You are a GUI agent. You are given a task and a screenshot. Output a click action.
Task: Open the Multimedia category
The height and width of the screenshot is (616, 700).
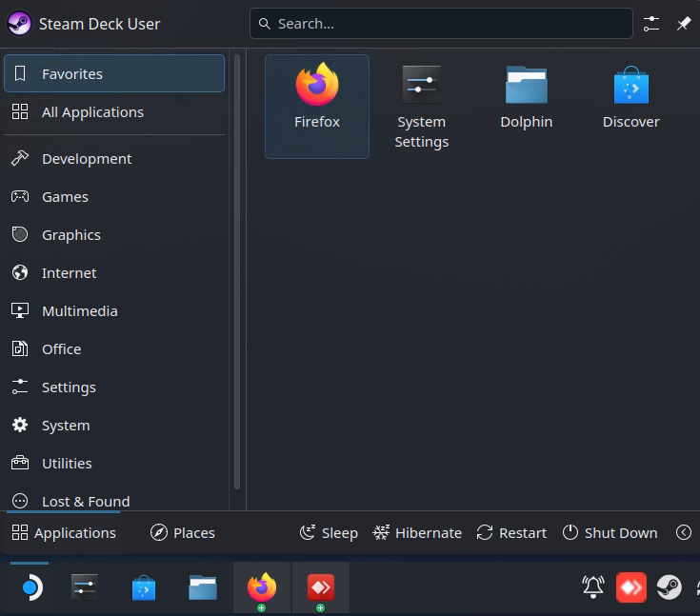tap(114, 311)
